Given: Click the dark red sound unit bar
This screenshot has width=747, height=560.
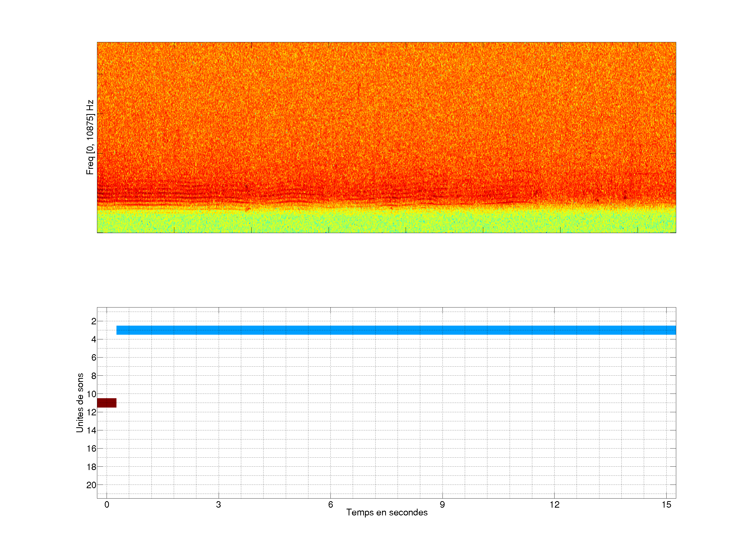Looking at the screenshot, I should tap(107, 403).
